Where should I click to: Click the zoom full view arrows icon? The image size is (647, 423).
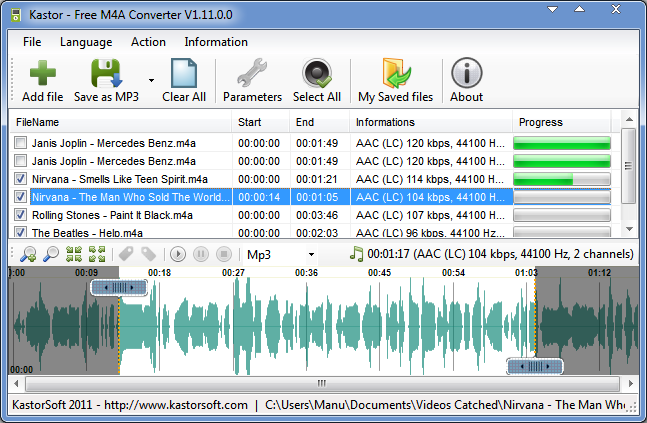97,254
